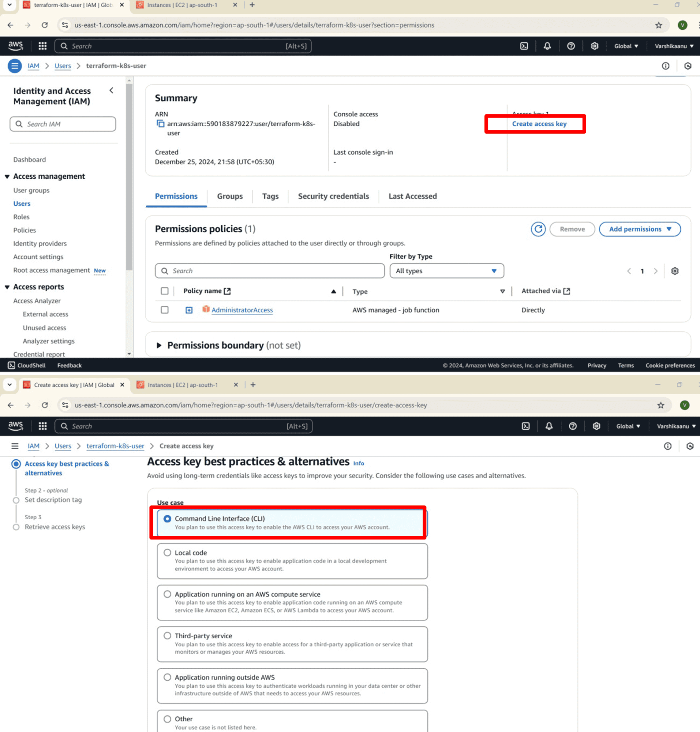Toggle IAM hamburger navigation menu button

[15, 66]
